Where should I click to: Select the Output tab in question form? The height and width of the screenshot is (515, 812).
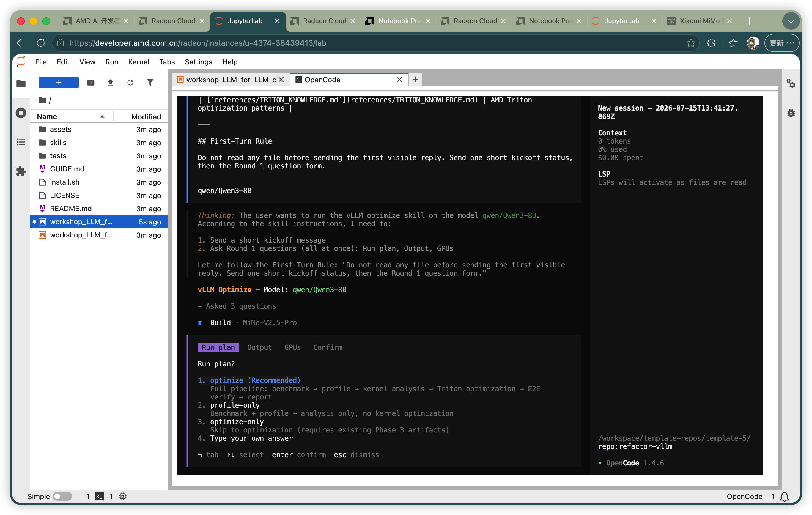point(259,347)
